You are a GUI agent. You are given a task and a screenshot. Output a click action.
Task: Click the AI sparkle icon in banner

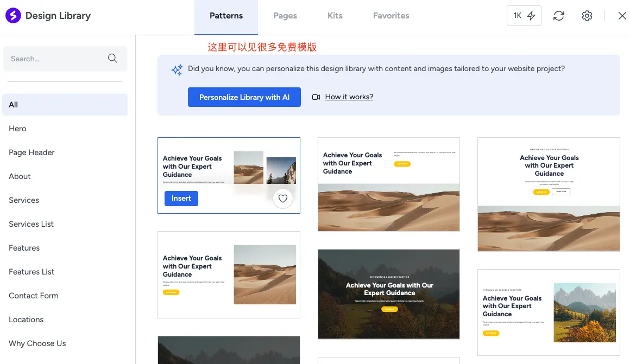(x=177, y=70)
